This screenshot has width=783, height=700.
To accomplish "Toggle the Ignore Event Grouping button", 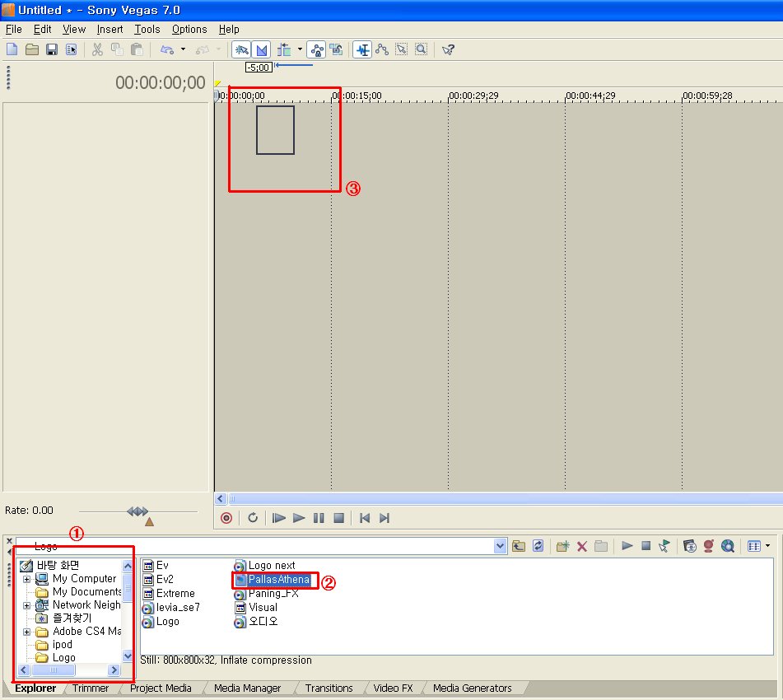I will [336, 49].
